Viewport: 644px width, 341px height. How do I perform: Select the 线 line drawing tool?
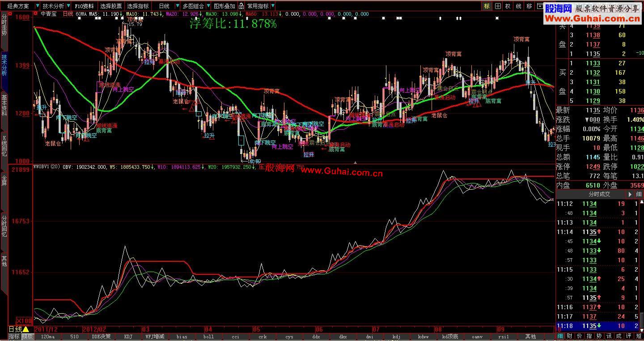coord(518,6)
